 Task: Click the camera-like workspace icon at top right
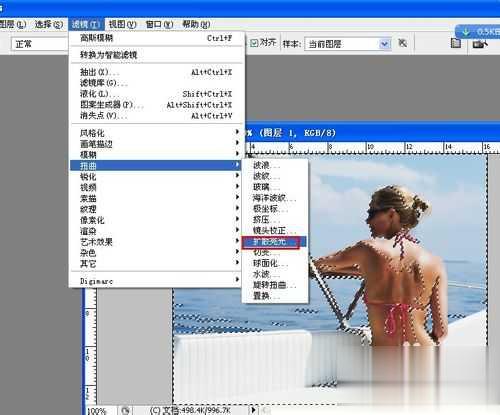(x=480, y=44)
